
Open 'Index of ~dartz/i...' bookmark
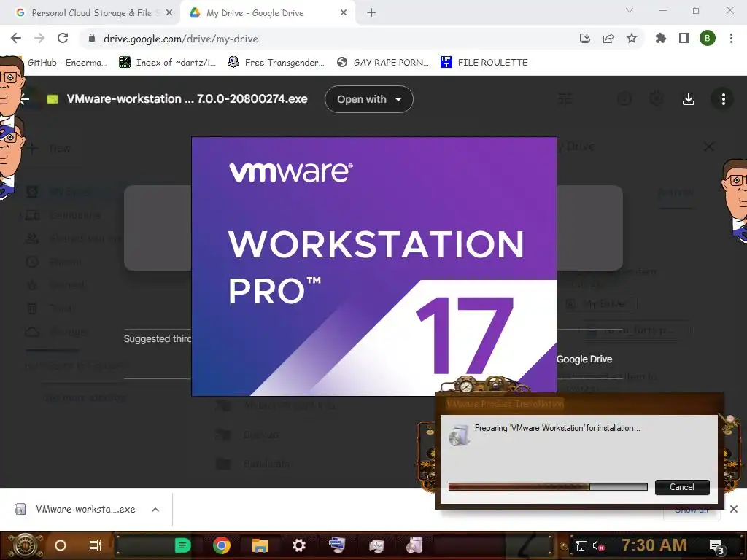(x=168, y=63)
